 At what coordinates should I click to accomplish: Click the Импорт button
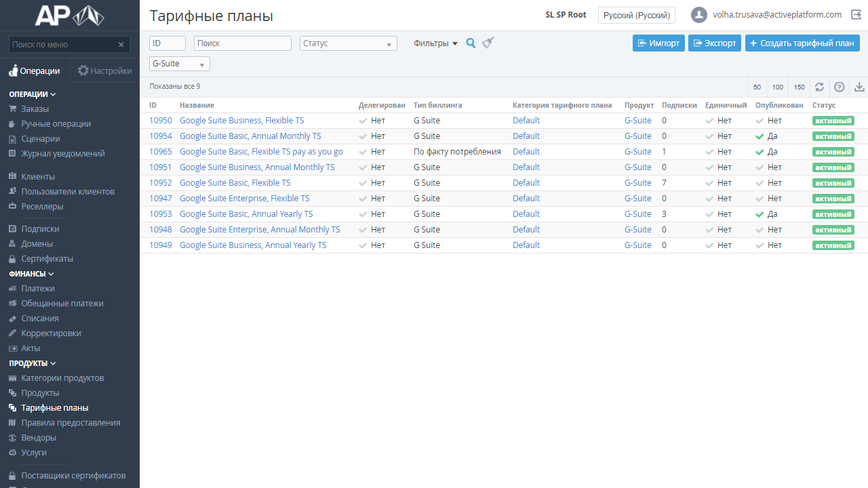658,43
